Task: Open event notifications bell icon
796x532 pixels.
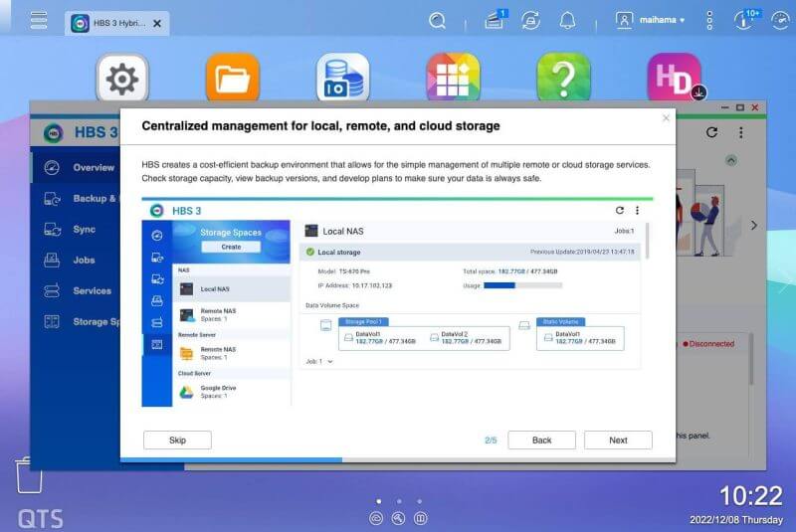Action: coord(567,20)
